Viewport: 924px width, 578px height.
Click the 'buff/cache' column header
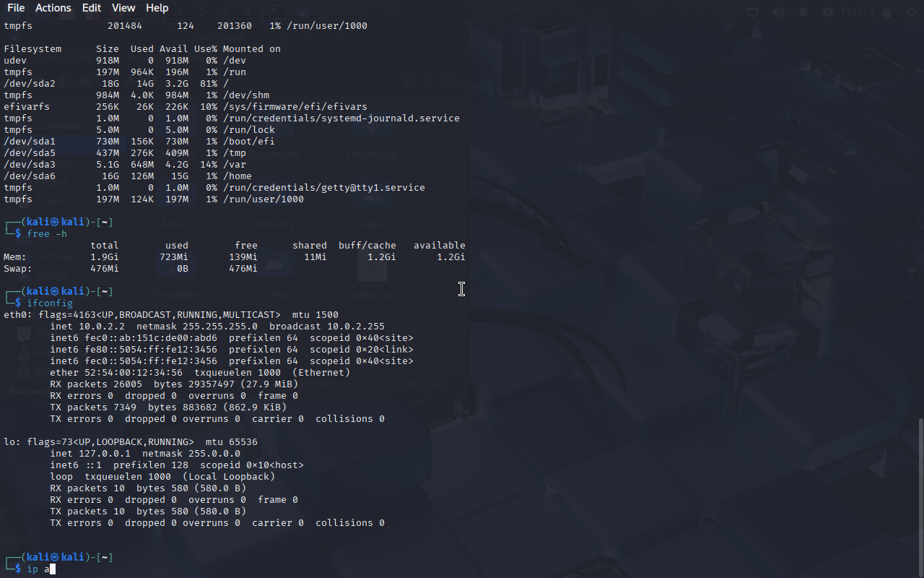pos(367,246)
